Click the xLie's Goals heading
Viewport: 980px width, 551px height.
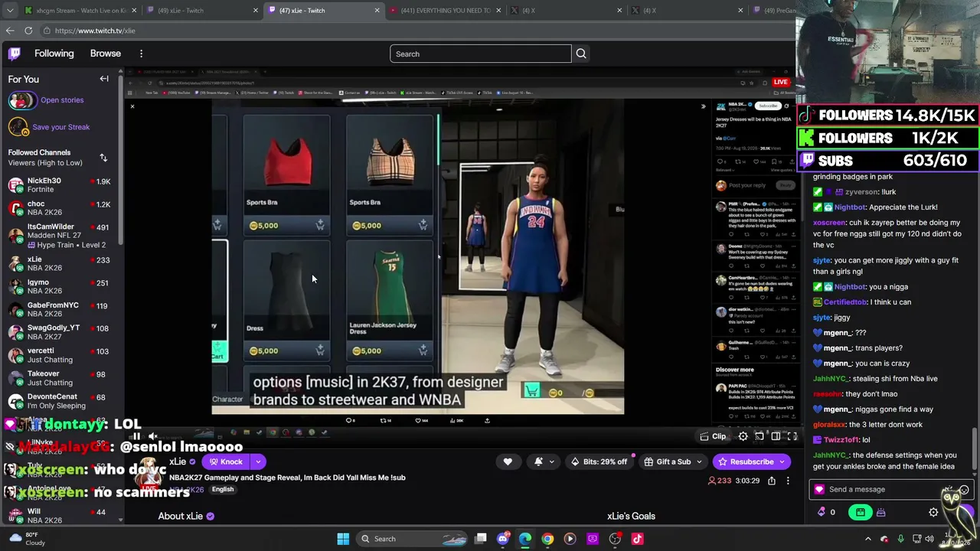click(x=631, y=516)
